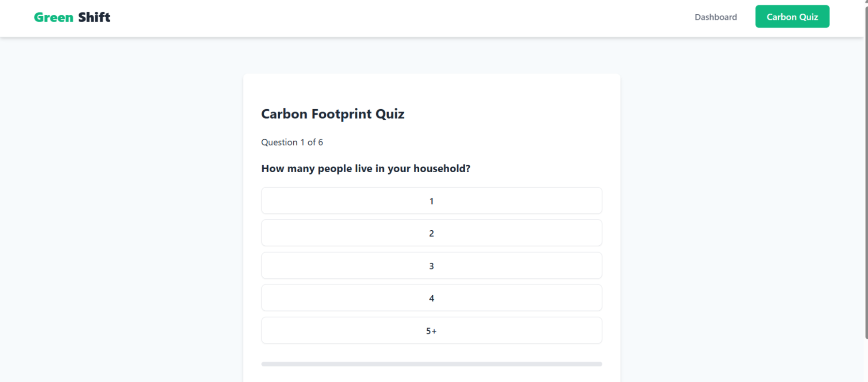Click the quiz progress bar
868x382 pixels.
pyautogui.click(x=431, y=364)
